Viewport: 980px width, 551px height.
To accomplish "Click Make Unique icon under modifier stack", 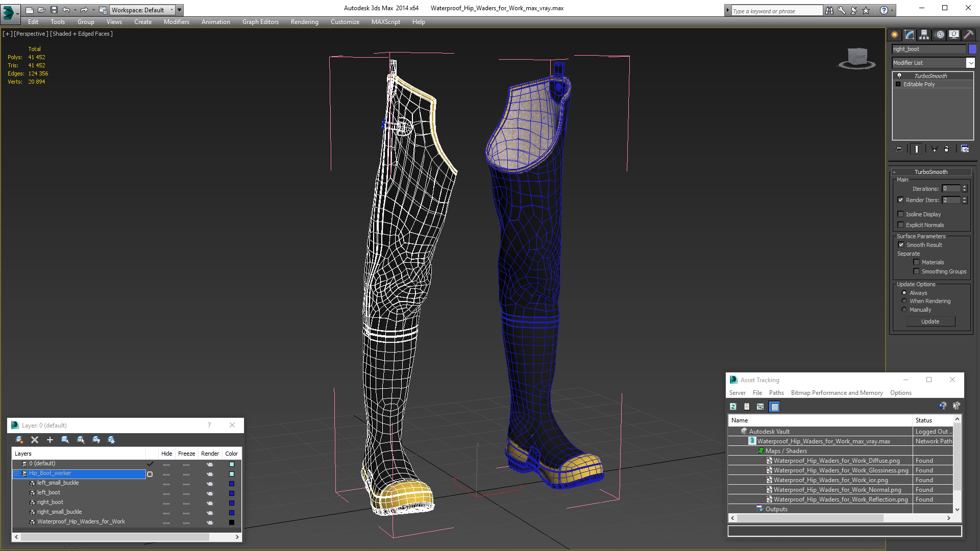I will click(x=934, y=149).
